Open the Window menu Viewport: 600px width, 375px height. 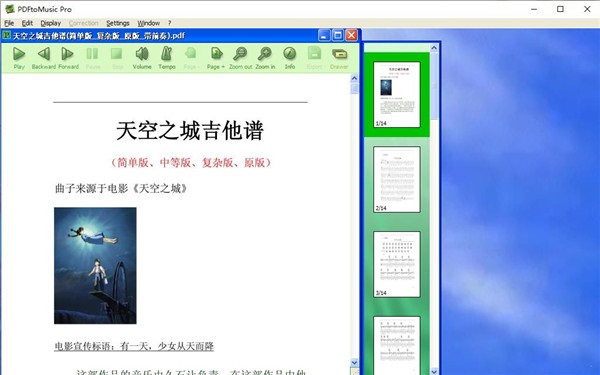(148, 23)
